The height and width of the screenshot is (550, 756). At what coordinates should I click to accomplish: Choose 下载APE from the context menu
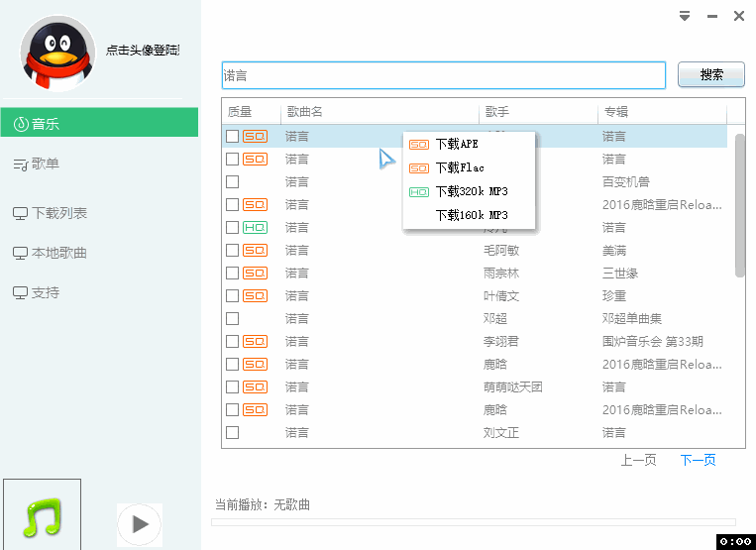tap(456, 144)
